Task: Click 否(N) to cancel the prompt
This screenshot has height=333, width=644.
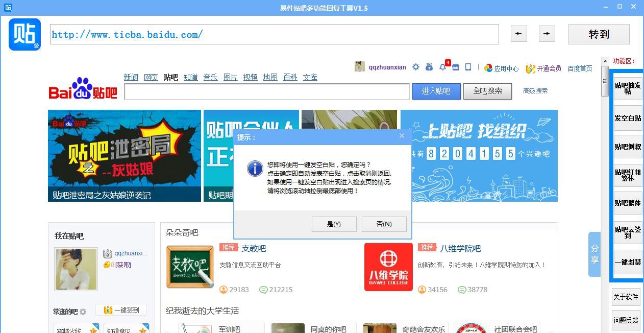Action: pos(384,224)
